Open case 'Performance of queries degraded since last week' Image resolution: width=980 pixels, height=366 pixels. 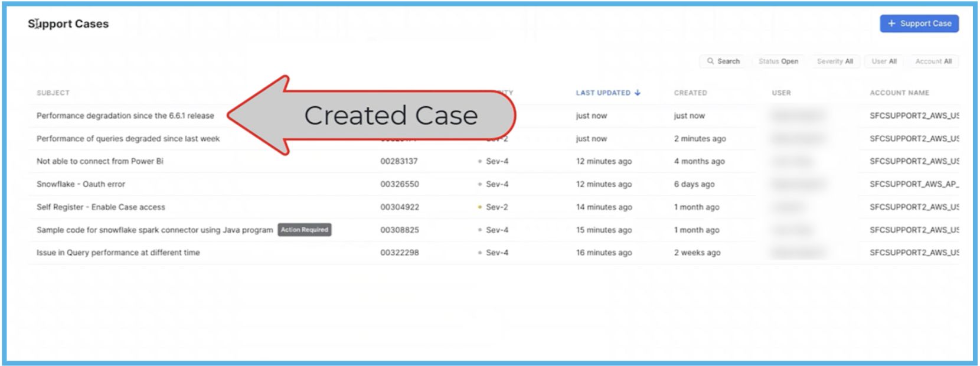128,139
